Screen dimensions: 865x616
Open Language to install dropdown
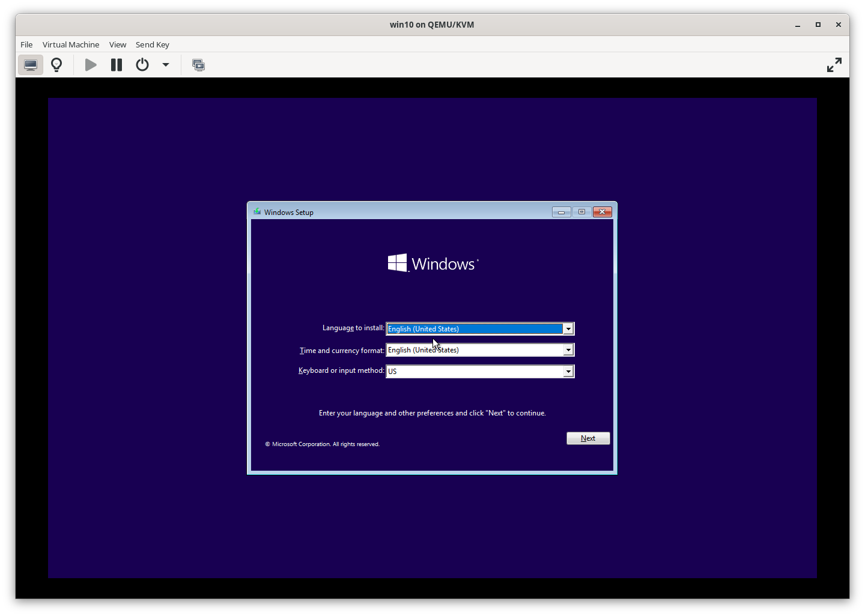[x=480, y=328]
